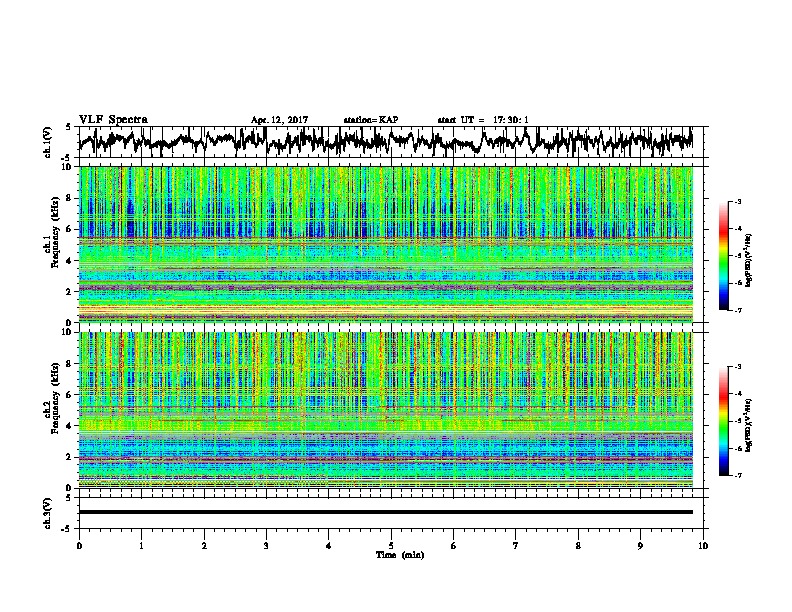Click the '-7' value on lower colorbar
792x612 pixels.
point(738,476)
